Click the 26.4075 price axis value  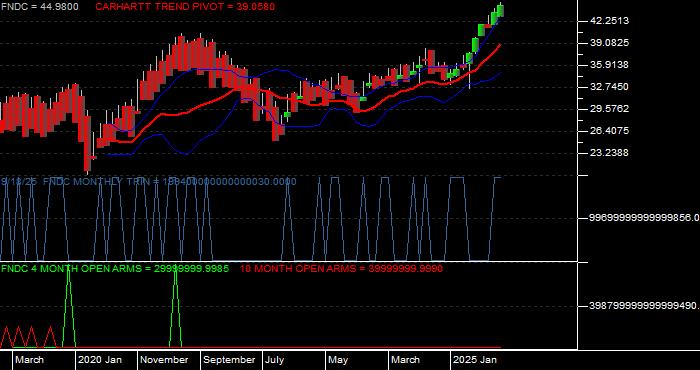coord(609,131)
